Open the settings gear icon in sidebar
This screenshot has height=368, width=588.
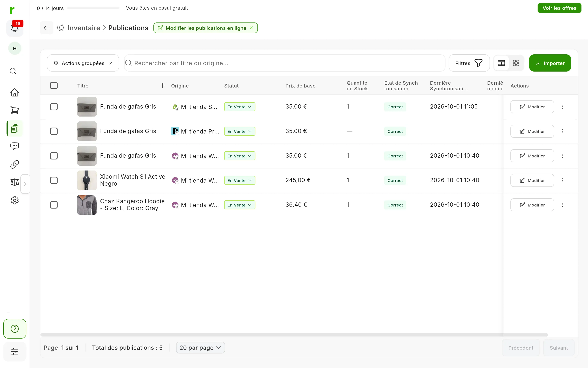coord(14,200)
